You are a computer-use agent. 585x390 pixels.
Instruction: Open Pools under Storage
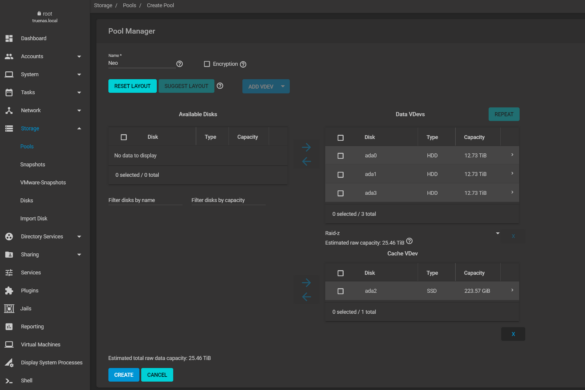coord(27,146)
